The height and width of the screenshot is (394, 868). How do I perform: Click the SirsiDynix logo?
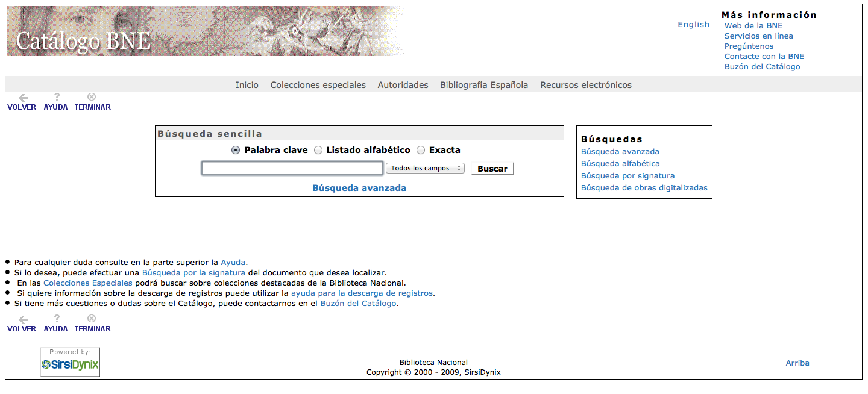(70, 362)
